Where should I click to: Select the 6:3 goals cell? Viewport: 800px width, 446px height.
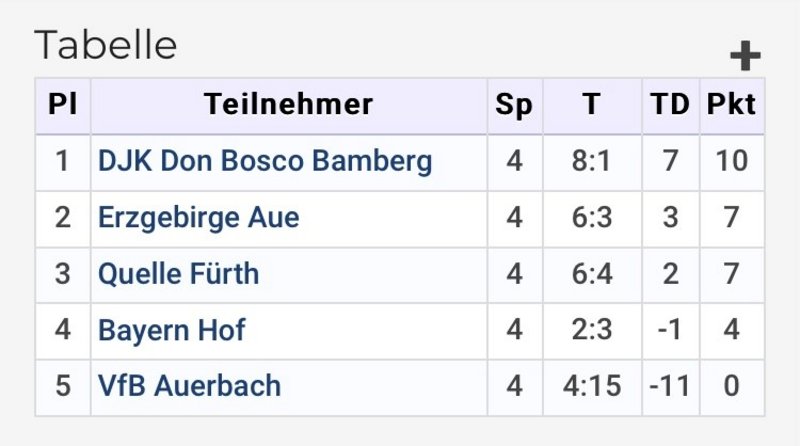coord(592,219)
